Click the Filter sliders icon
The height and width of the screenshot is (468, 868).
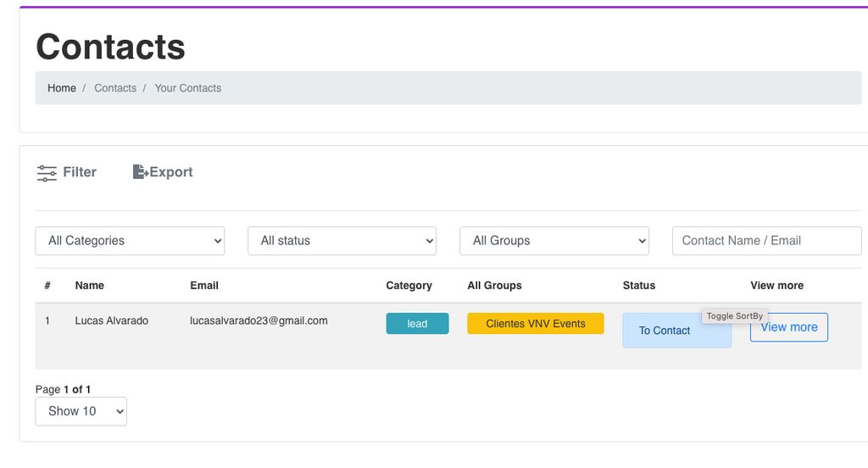click(47, 173)
